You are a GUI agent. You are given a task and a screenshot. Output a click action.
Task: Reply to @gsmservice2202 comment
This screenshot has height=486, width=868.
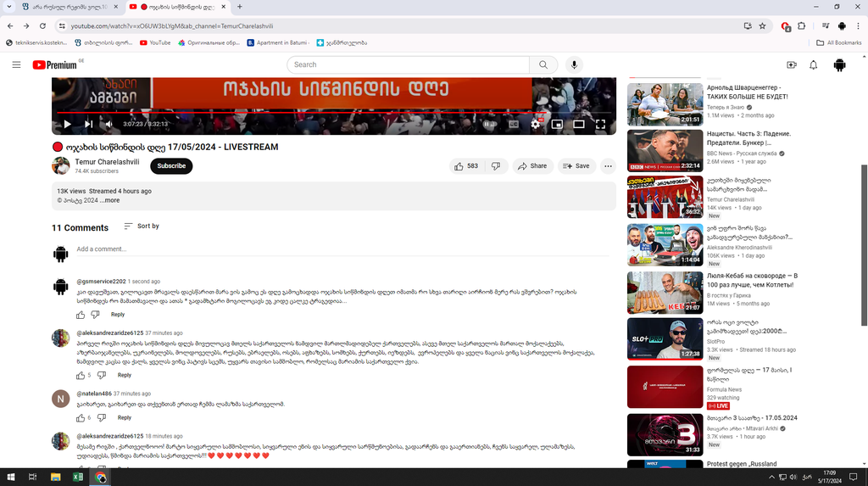[118, 314]
